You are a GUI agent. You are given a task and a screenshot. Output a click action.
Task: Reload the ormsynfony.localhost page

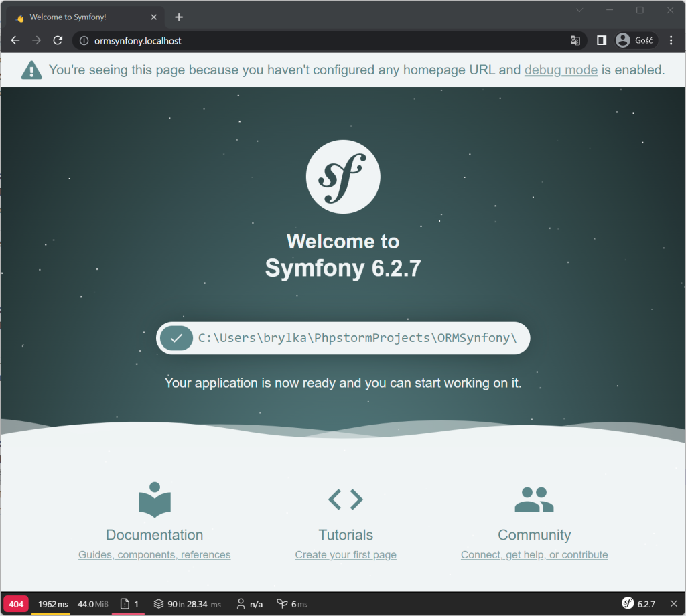point(58,40)
